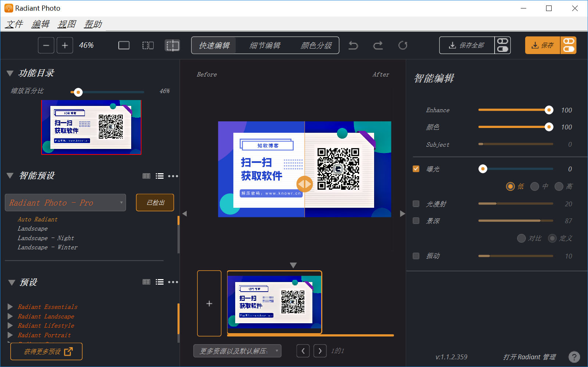
Task: Switch to the 颜色分级 tab
Action: 316,45
